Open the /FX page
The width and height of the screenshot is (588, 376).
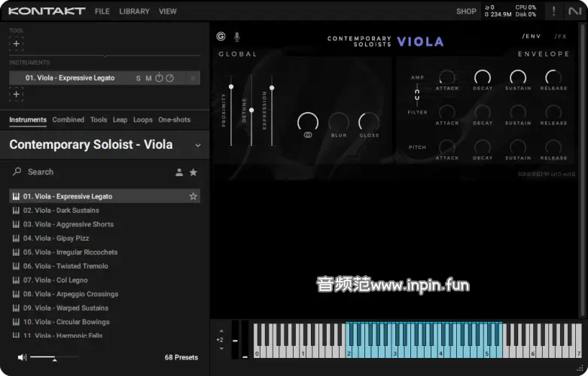pos(560,36)
